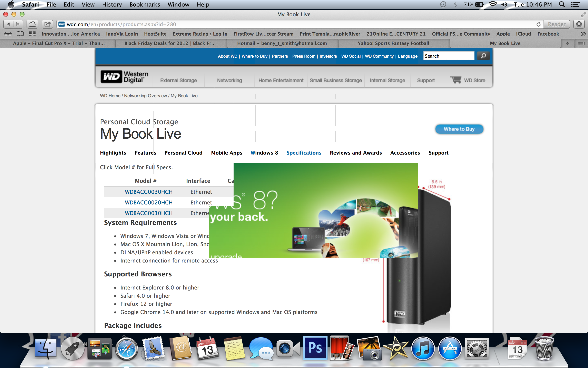Switch to the Apple Final Cut Pro X tab
The width and height of the screenshot is (588, 368).
(x=59, y=43)
